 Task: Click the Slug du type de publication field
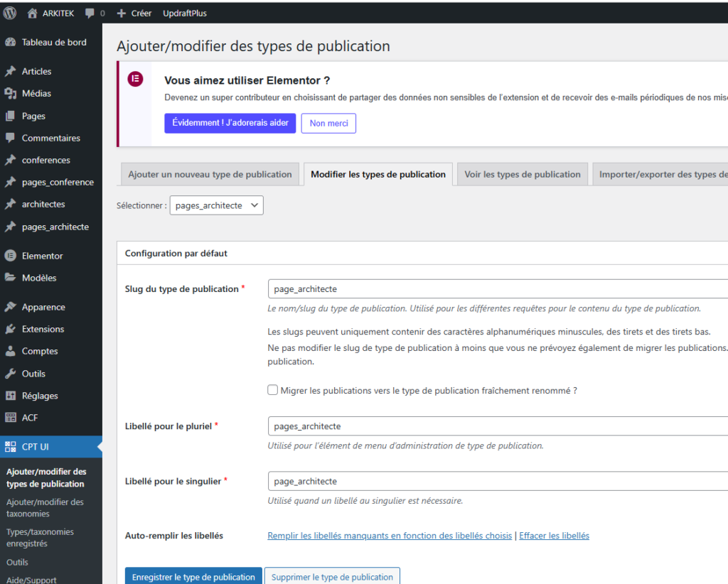tap(498, 289)
